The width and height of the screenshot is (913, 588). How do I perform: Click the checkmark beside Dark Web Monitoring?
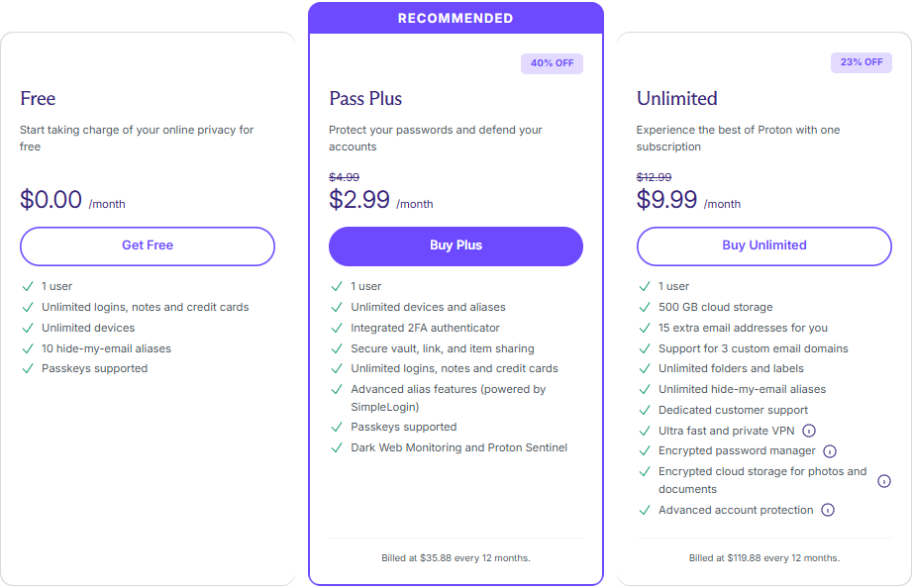click(337, 447)
